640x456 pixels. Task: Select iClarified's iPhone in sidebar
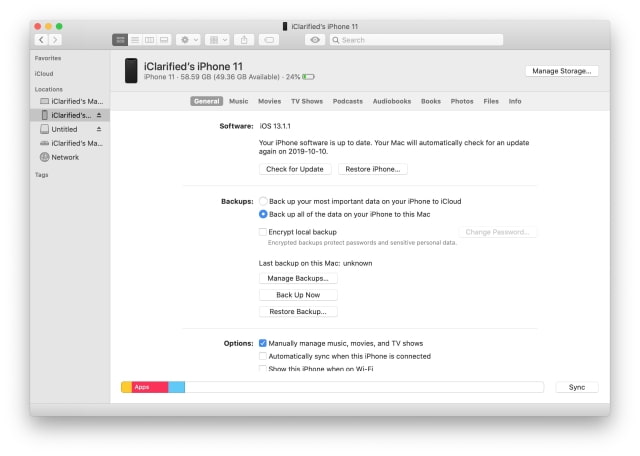click(x=70, y=115)
